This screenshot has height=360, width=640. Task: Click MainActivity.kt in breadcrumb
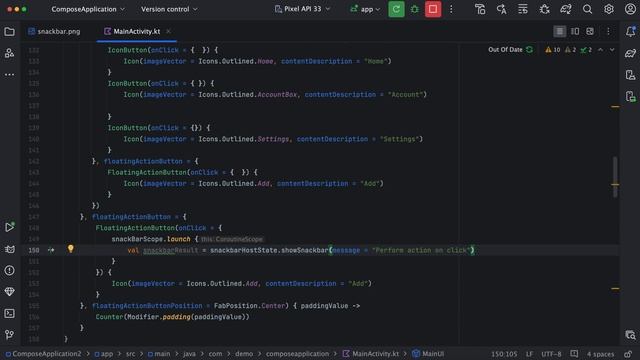371,354
